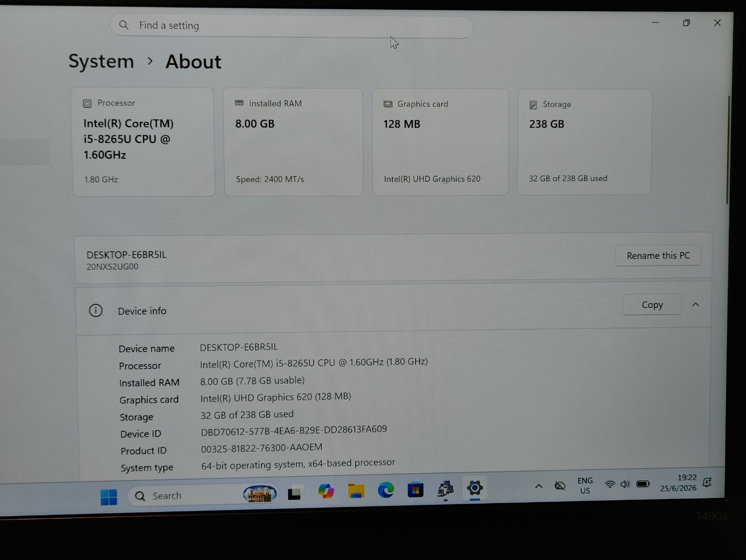Open Microsoft Store from taskbar
This screenshot has height=560, width=746.
(415, 490)
